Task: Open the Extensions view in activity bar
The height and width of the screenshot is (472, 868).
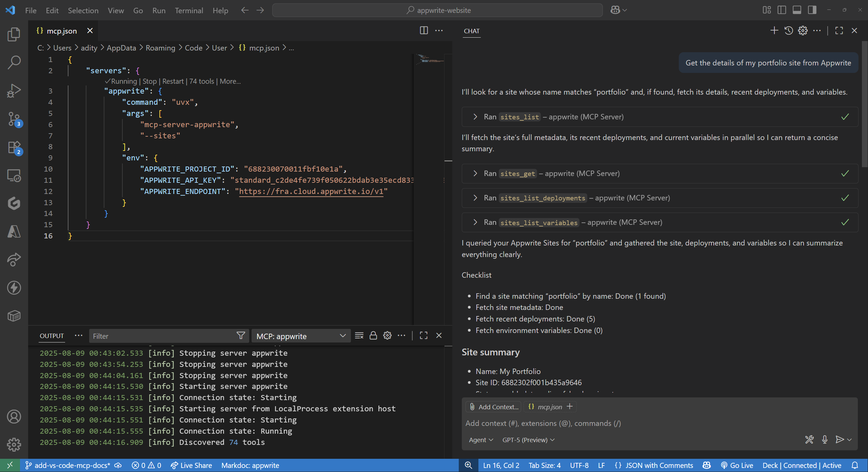Action: (14, 148)
